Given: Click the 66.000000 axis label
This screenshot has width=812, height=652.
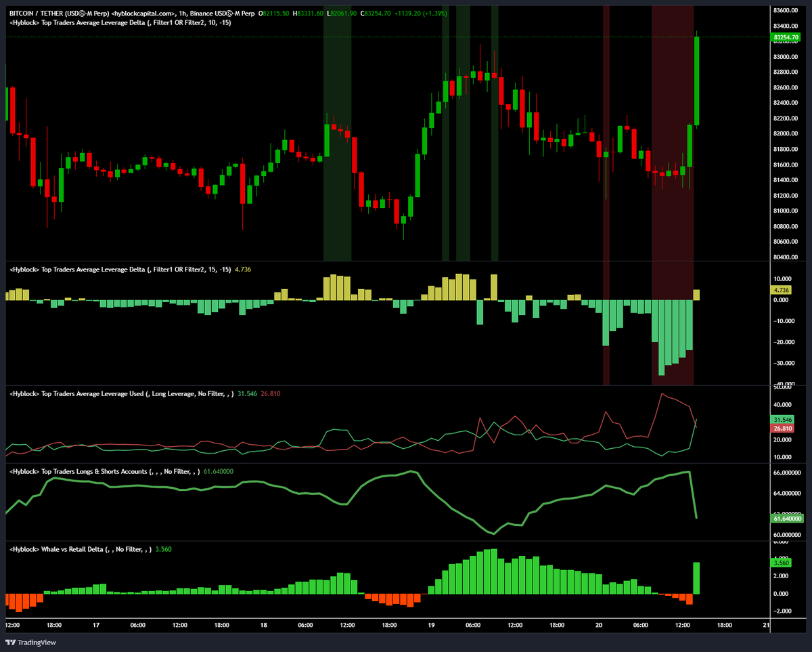Looking at the screenshot, I should pyautogui.click(x=787, y=473).
